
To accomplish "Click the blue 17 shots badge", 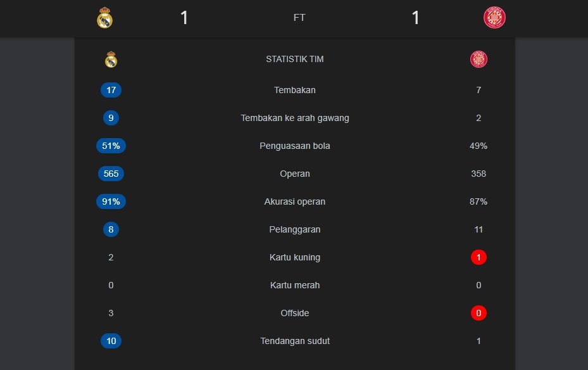I will pyautogui.click(x=111, y=90).
